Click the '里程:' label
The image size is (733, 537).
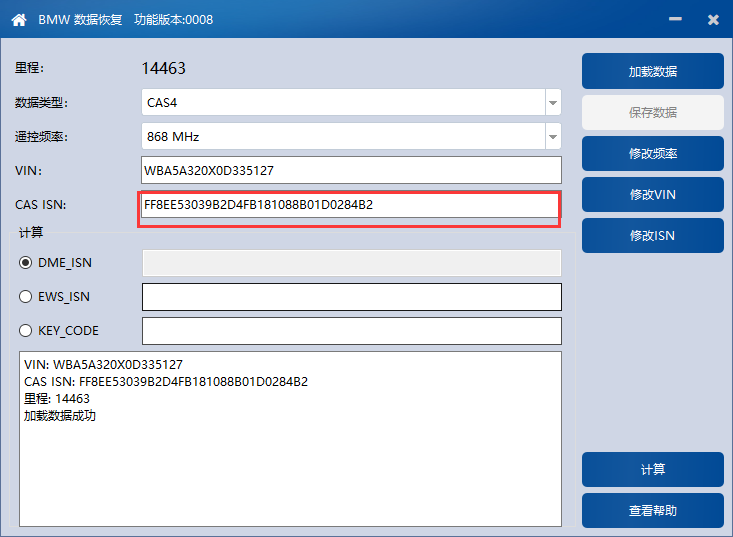pos(29,68)
